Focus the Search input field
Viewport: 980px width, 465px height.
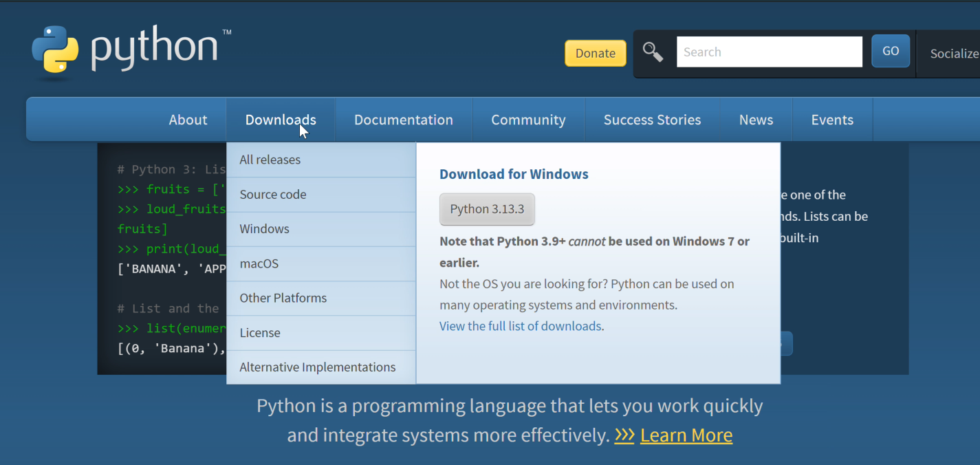click(770, 52)
